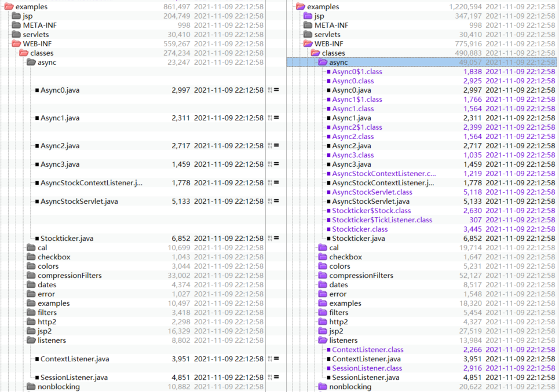Select Stockticker.java in the left pane
The width and height of the screenshot is (559, 392).
tap(67, 239)
